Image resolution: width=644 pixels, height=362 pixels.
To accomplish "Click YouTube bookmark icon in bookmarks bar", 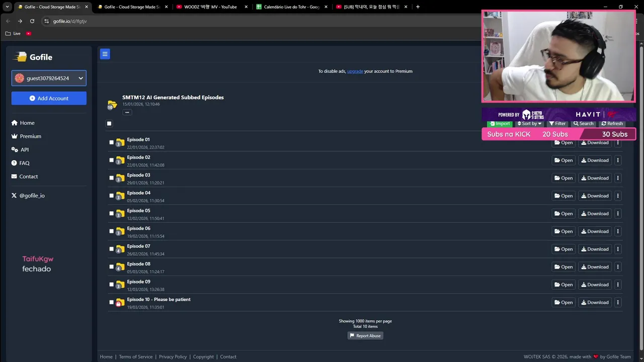I will (29, 34).
